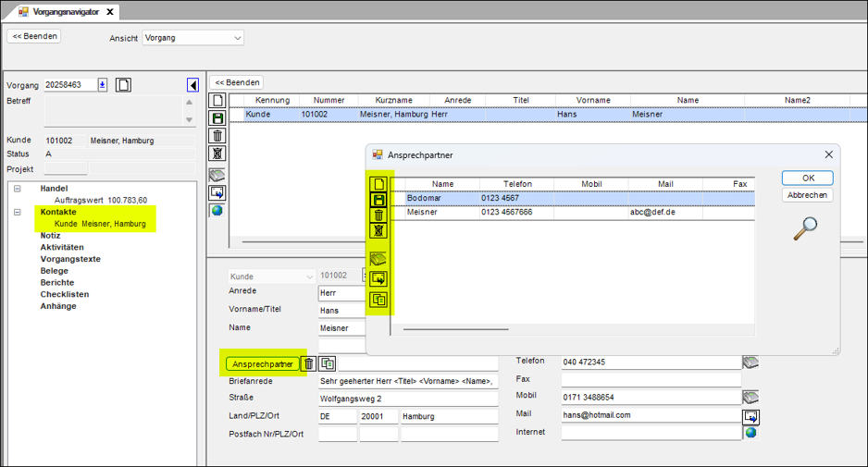Open Checklisten in the navigation tree

coord(64,294)
